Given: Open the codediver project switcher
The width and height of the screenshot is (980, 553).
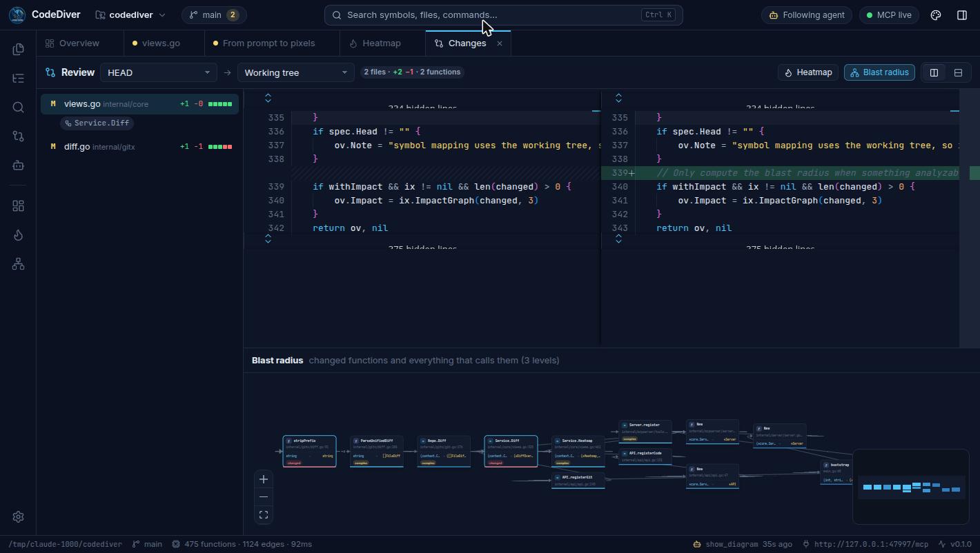Looking at the screenshot, I should click(131, 15).
